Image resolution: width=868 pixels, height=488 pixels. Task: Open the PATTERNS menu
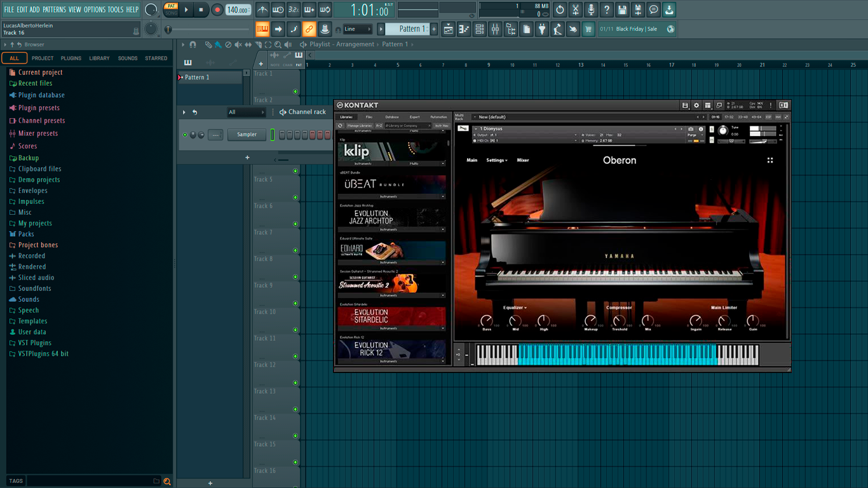click(x=54, y=10)
